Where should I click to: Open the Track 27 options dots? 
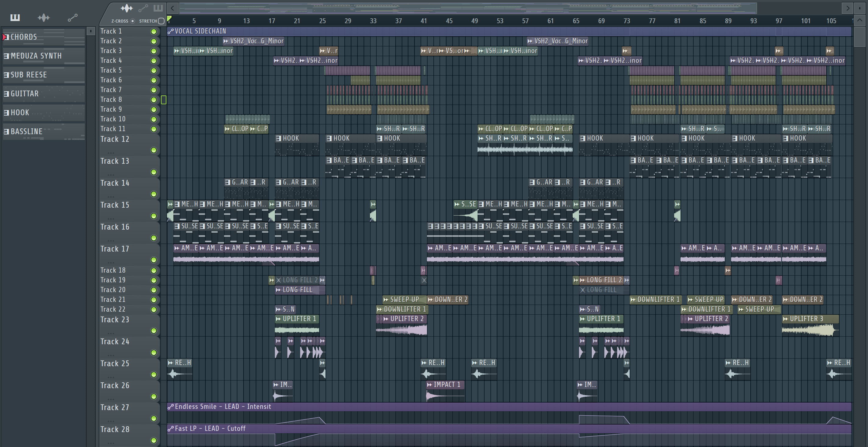click(111, 421)
